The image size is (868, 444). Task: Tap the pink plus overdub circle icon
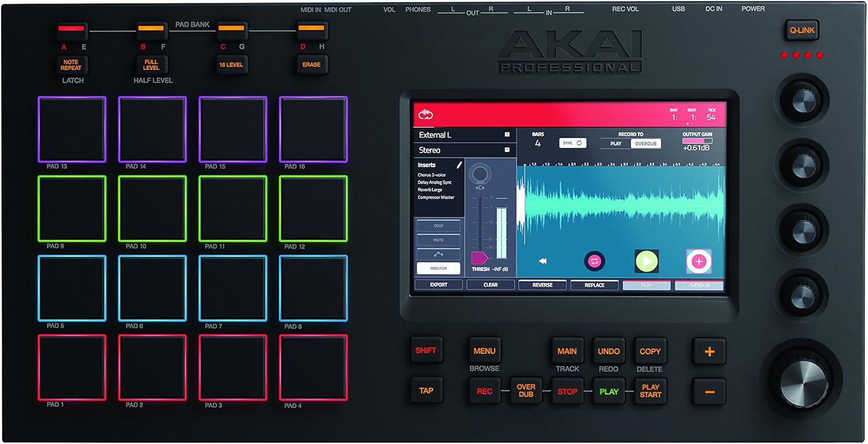pyautogui.click(x=698, y=261)
